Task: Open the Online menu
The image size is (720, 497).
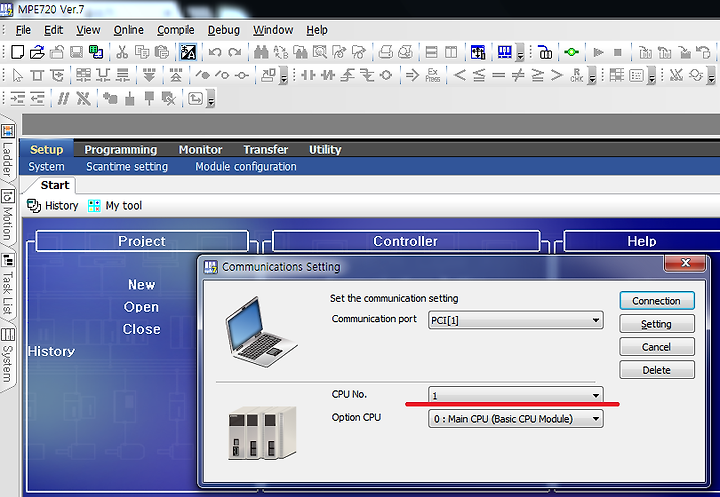Action: click(129, 30)
